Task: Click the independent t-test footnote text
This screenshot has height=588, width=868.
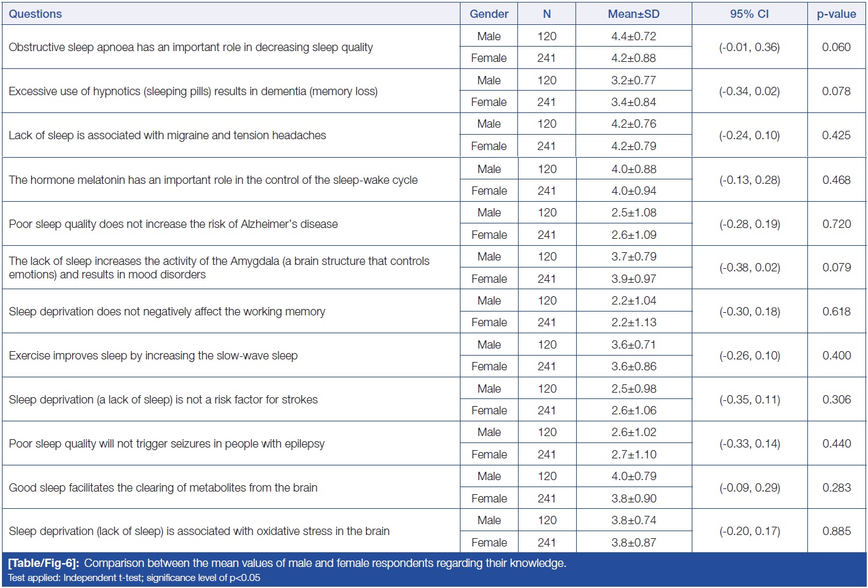Action: [134, 578]
